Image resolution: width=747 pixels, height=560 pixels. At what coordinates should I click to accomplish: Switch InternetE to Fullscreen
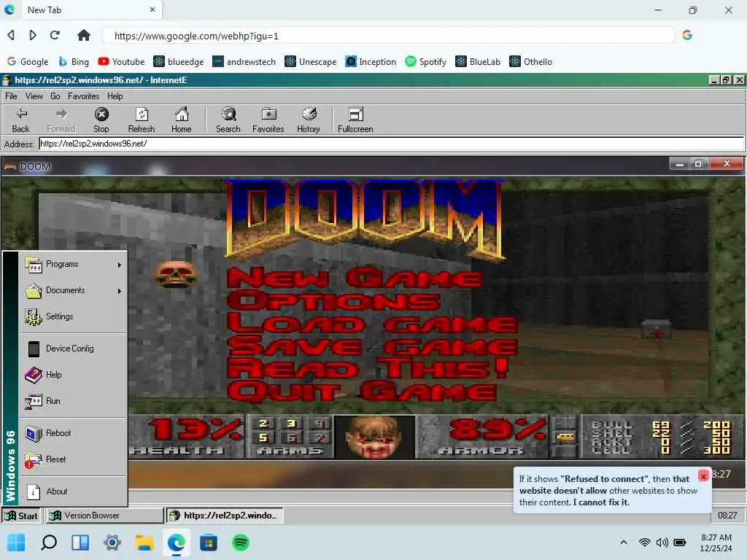pyautogui.click(x=355, y=120)
